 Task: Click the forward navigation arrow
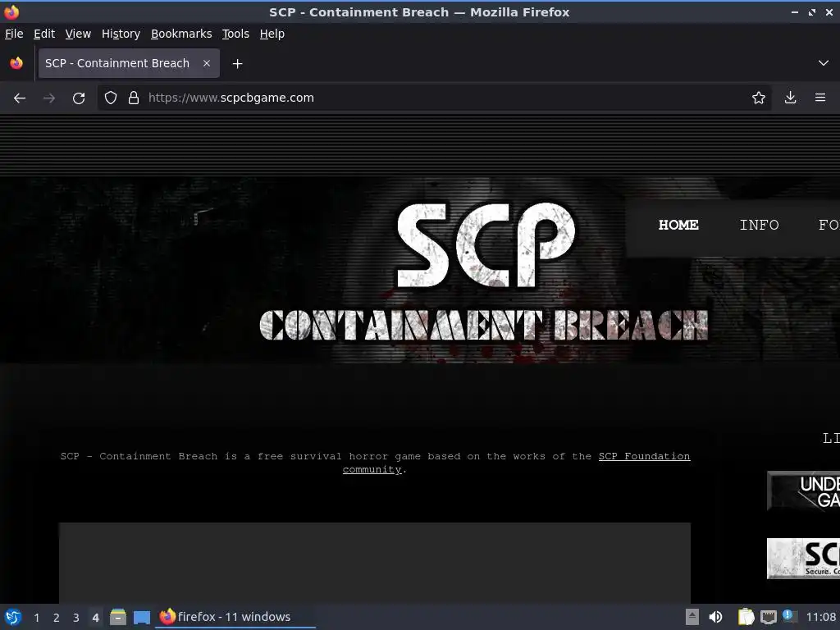point(48,98)
